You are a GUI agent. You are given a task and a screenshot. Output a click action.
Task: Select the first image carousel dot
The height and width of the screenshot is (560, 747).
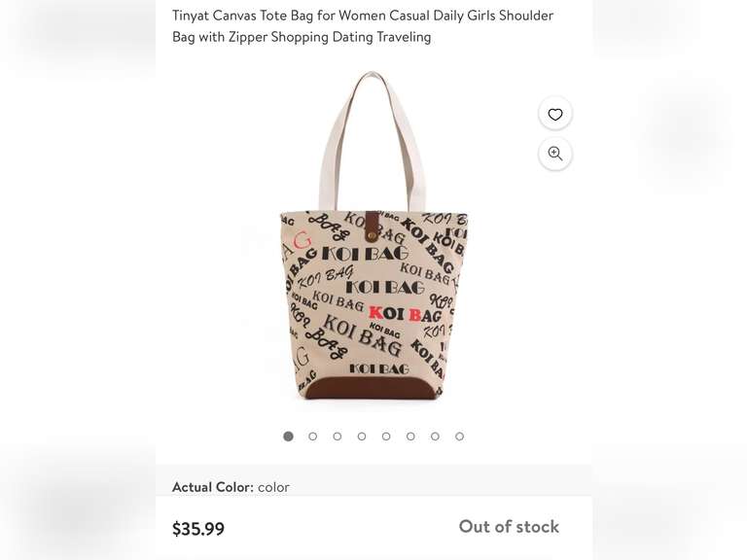(x=288, y=437)
